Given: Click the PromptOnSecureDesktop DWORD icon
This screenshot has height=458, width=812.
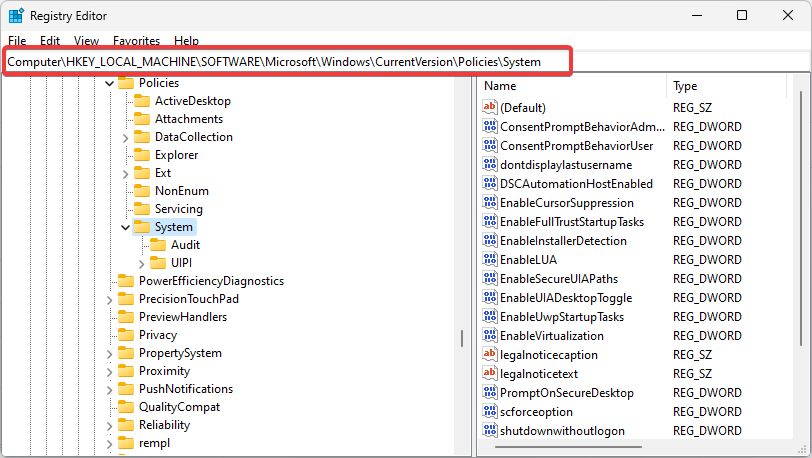Looking at the screenshot, I should [x=489, y=392].
